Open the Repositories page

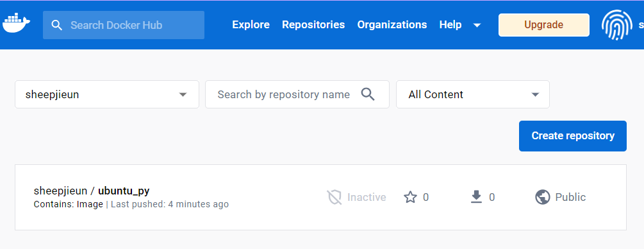313,24
